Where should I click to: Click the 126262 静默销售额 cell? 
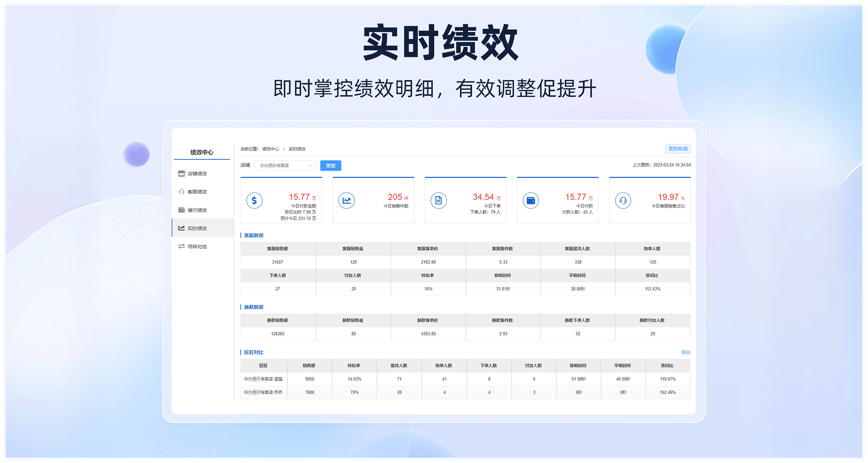[x=278, y=333]
